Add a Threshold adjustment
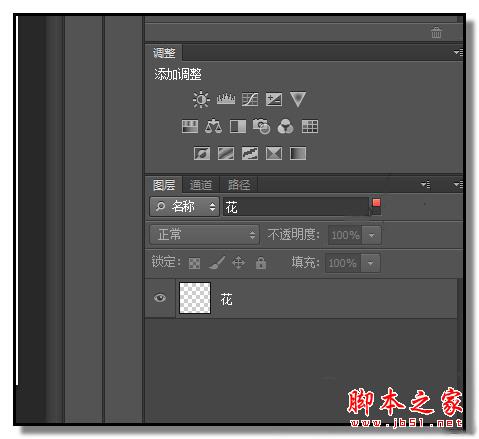 click(x=250, y=154)
